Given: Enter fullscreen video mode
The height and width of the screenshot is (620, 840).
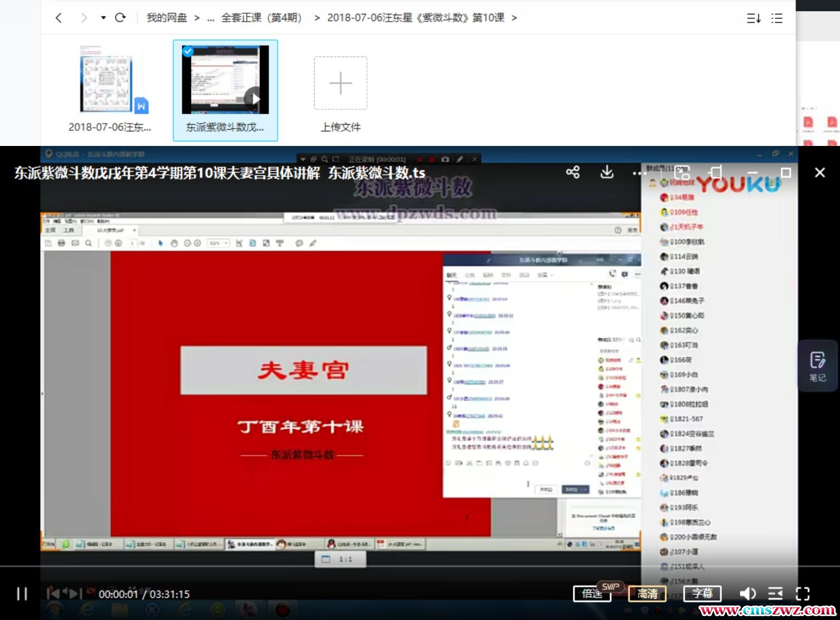Looking at the screenshot, I should pos(803,594).
